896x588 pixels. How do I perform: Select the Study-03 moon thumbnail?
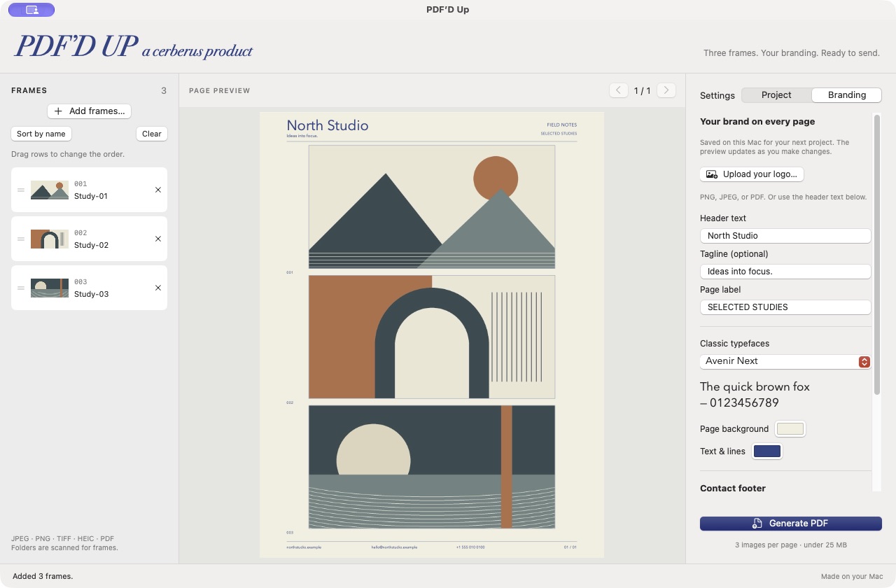[x=50, y=288]
